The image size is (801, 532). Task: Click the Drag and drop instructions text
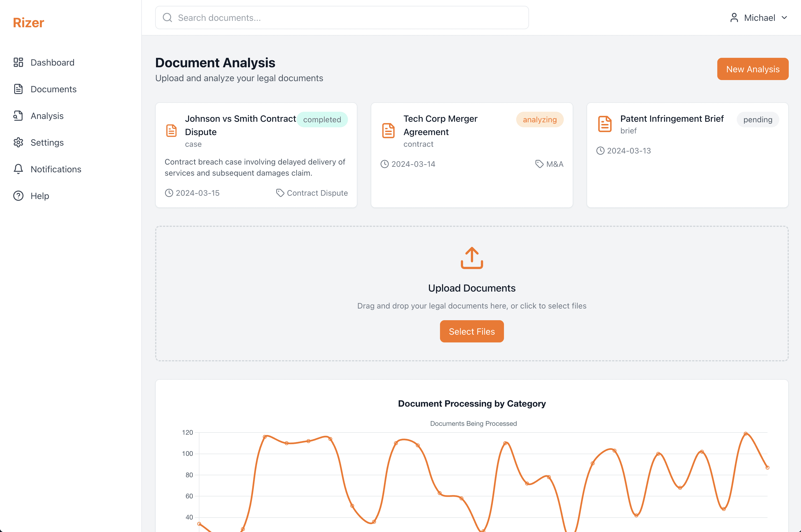coord(472,306)
